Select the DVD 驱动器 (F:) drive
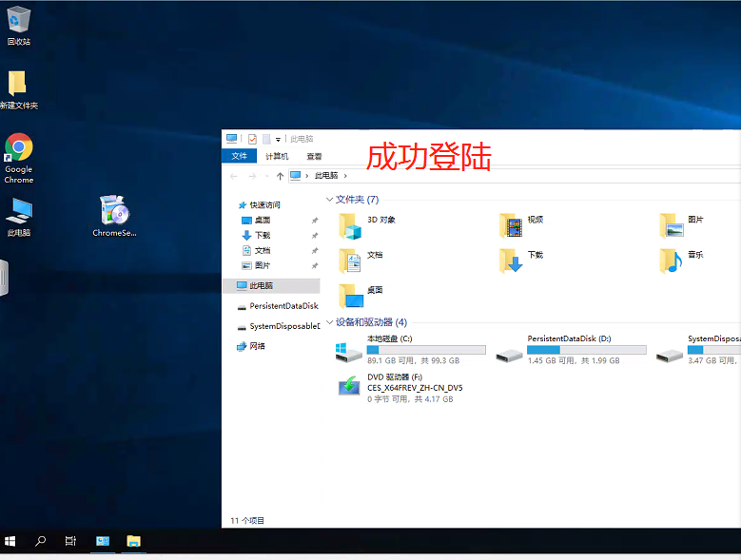Image resolution: width=741 pixels, height=560 pixels. pos(400,388)
